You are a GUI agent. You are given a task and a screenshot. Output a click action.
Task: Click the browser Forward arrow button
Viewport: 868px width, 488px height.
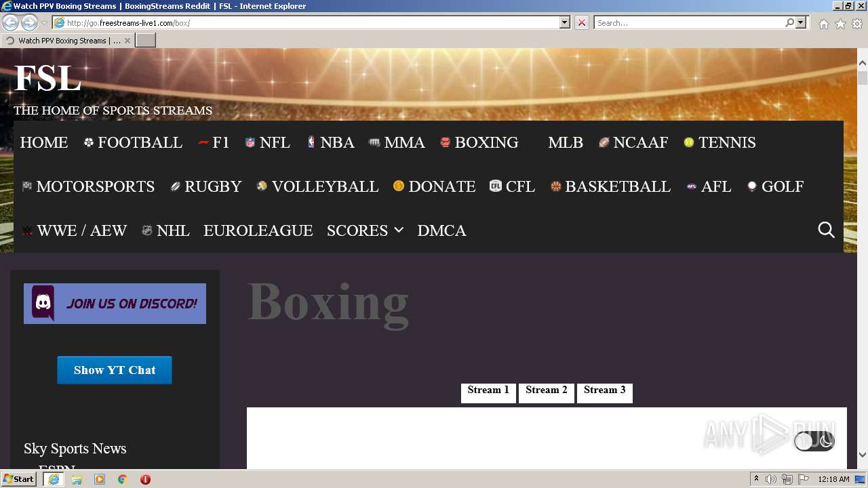(29, 23)
